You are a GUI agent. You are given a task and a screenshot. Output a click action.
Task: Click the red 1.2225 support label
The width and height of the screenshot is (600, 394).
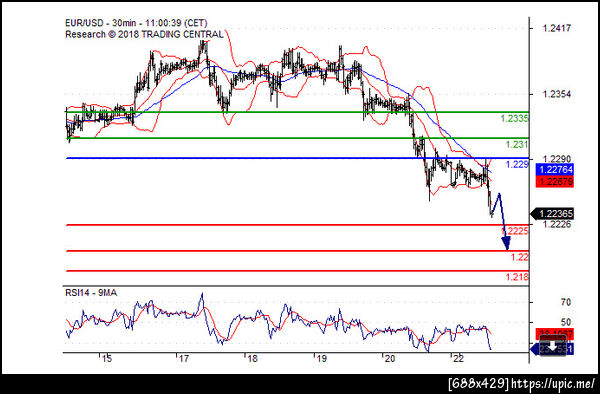tap(515, 231)
